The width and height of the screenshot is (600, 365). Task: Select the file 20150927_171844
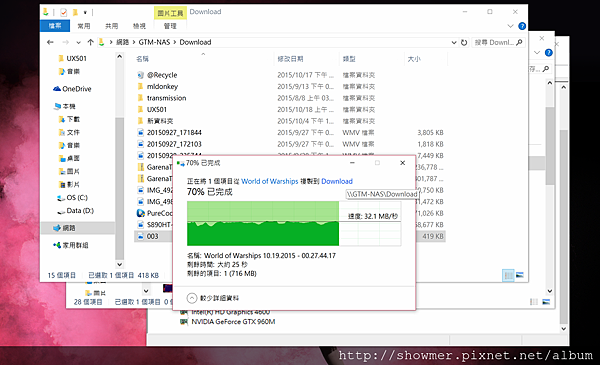[174, 132]
